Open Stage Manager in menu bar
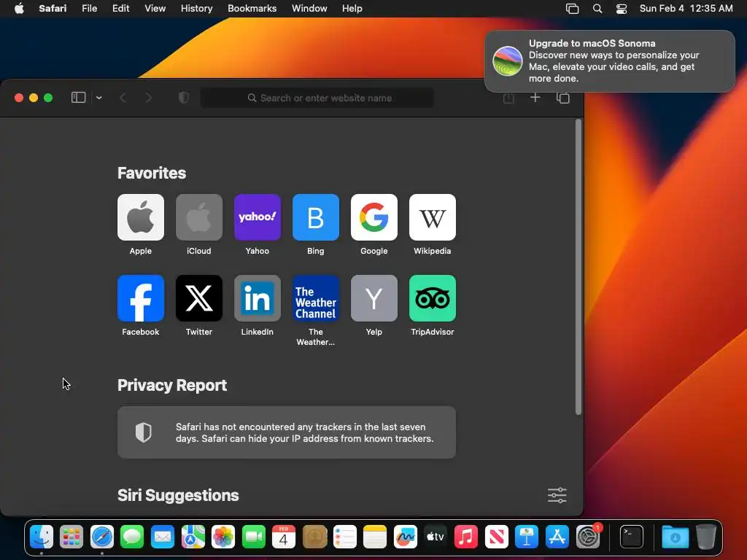The width and height of the screenshot is (747, 560). pos(572,8)
